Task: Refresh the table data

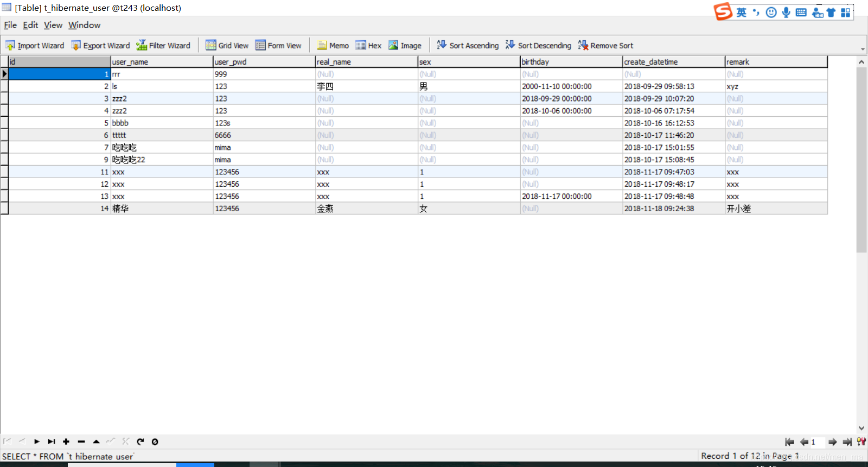Action: tap(141, 441)
